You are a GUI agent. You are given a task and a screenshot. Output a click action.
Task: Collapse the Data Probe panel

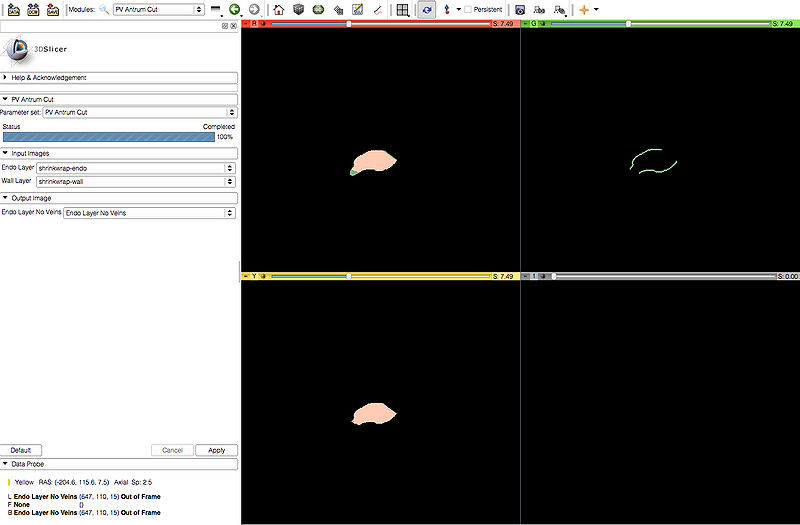pos(6,464)
